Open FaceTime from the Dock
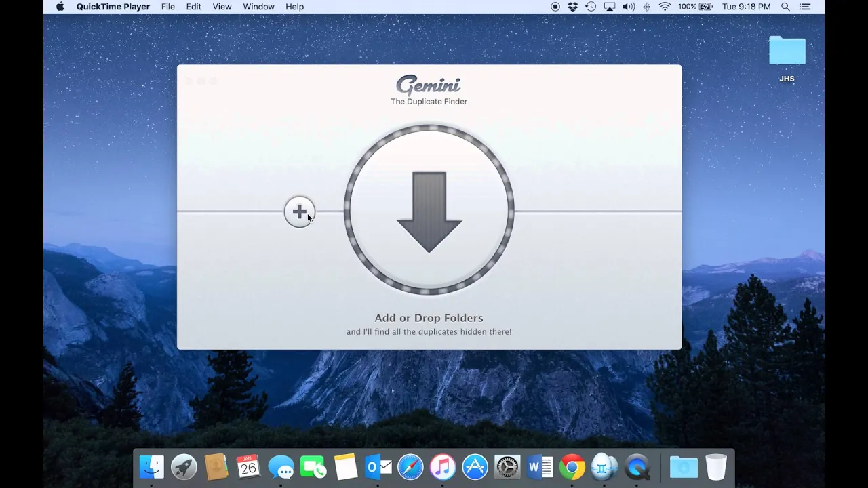Viewport: 868px width, 488px height. (x=313, y=467)
